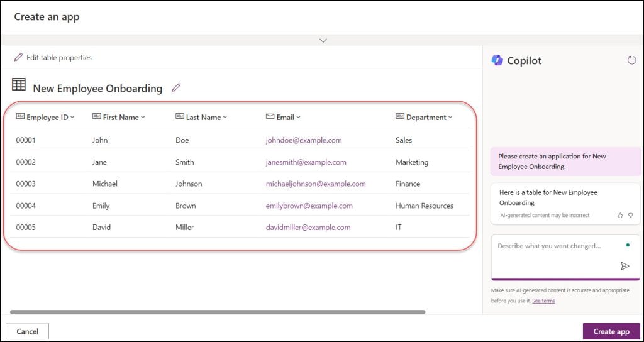The image size is (644, 342).
Task: Select the David first name cell
Action: pos(101,228)
